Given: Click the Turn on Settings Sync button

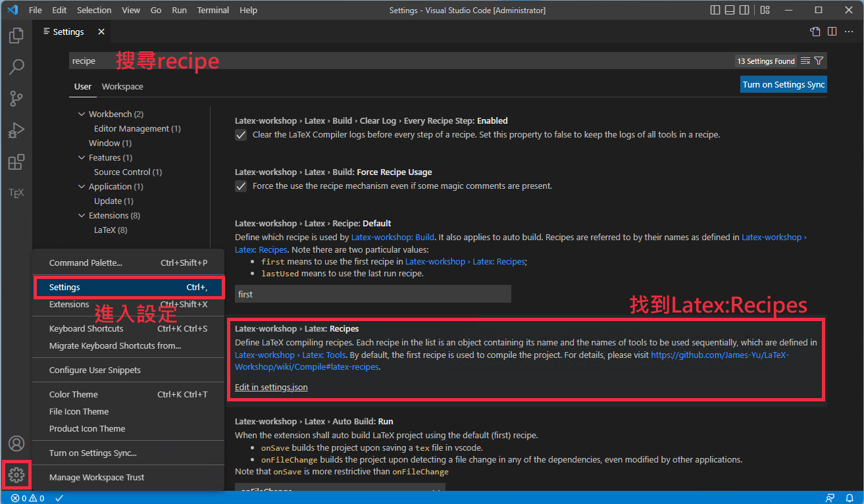Looking at the screenshot, I should (x=783, y=84).
